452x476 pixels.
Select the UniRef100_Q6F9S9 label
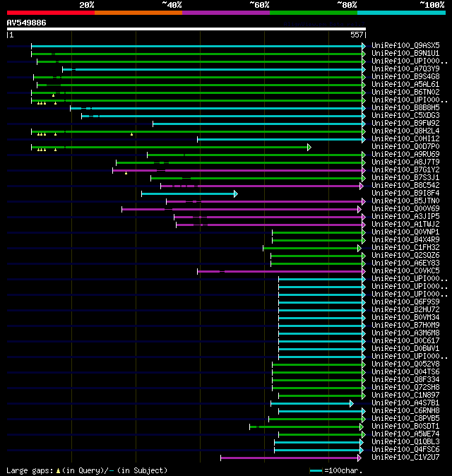click(x=405, y=302)
